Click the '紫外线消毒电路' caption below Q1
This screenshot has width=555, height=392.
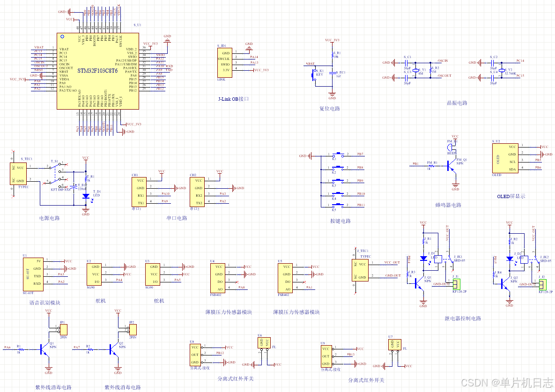click(x=53, y=387)
